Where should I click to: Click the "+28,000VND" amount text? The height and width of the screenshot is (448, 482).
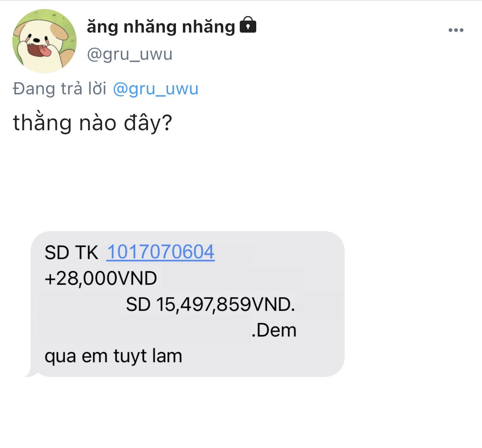[101, 279]
